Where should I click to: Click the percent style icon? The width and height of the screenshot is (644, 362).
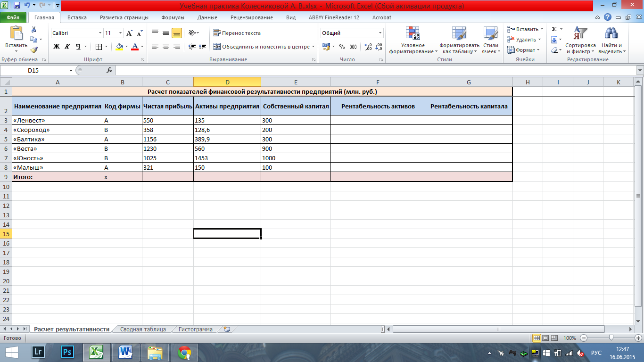coord(342,47)
